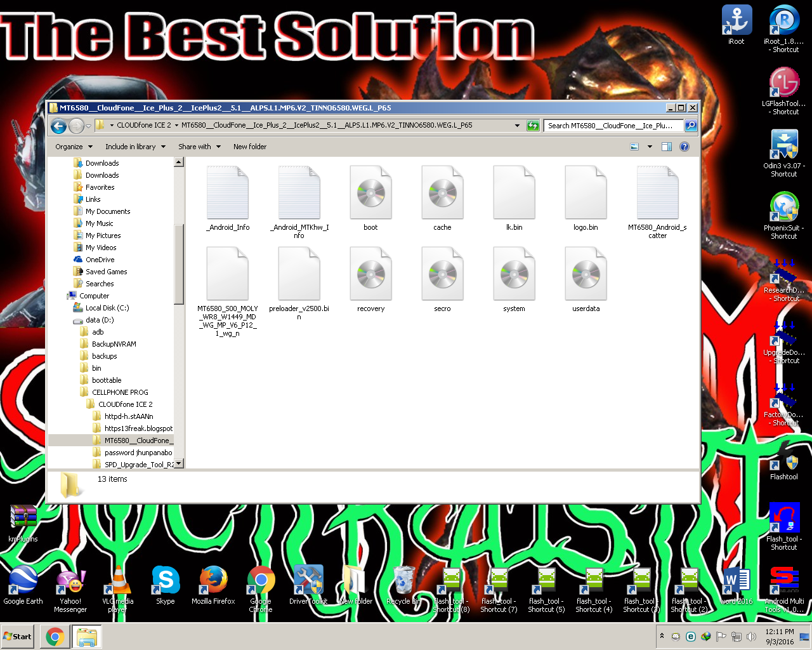The image size is (812, 650).
Task: Toggle the preview pane button
Action: tap(667, 147)
